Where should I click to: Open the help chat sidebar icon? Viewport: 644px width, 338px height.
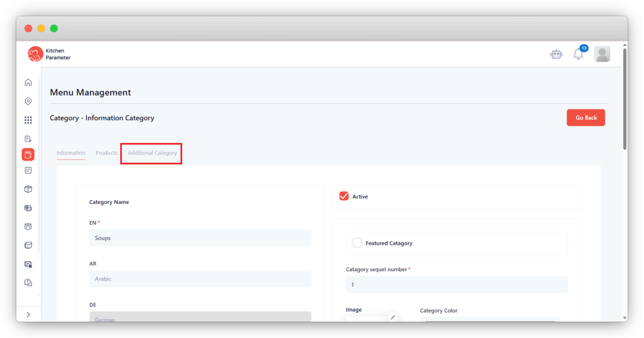pyautogui.click(x=28, y=283)
